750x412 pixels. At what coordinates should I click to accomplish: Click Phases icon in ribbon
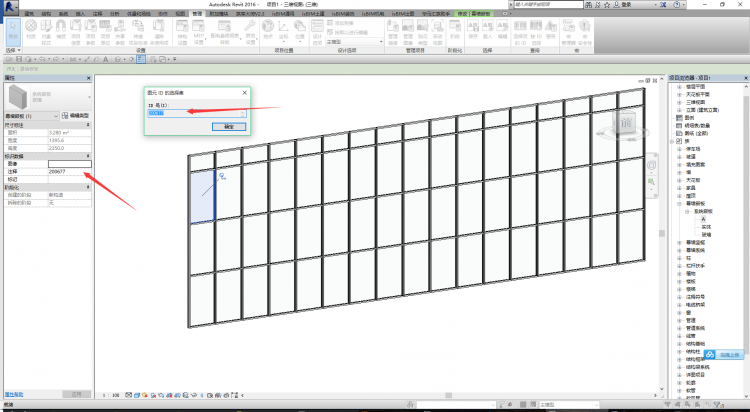point(455,29)
